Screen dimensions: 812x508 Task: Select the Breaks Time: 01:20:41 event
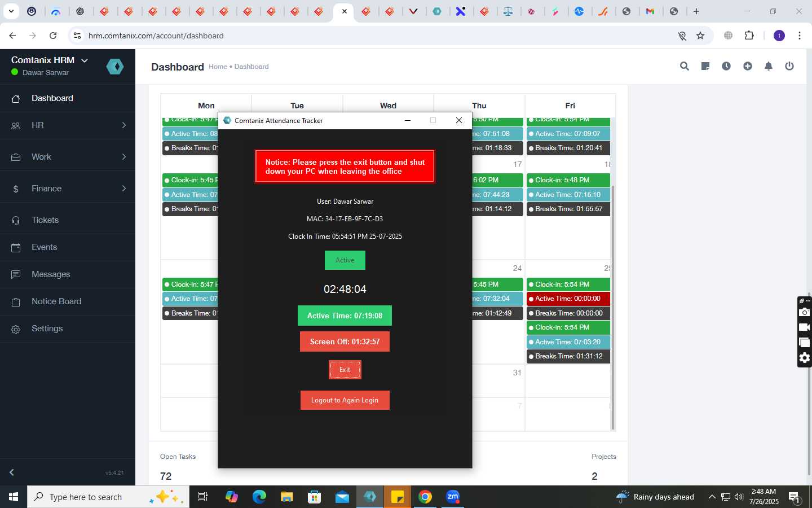[x=568, y=148]
